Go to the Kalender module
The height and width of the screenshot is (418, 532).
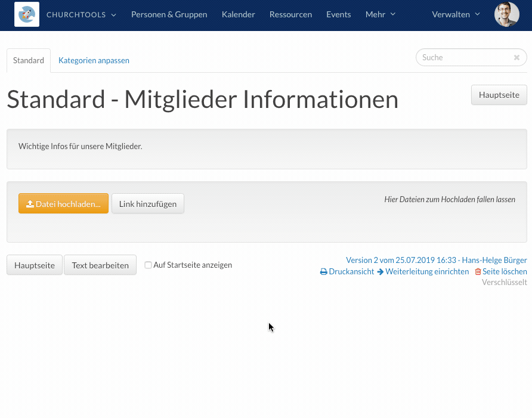tap(238, 14)
